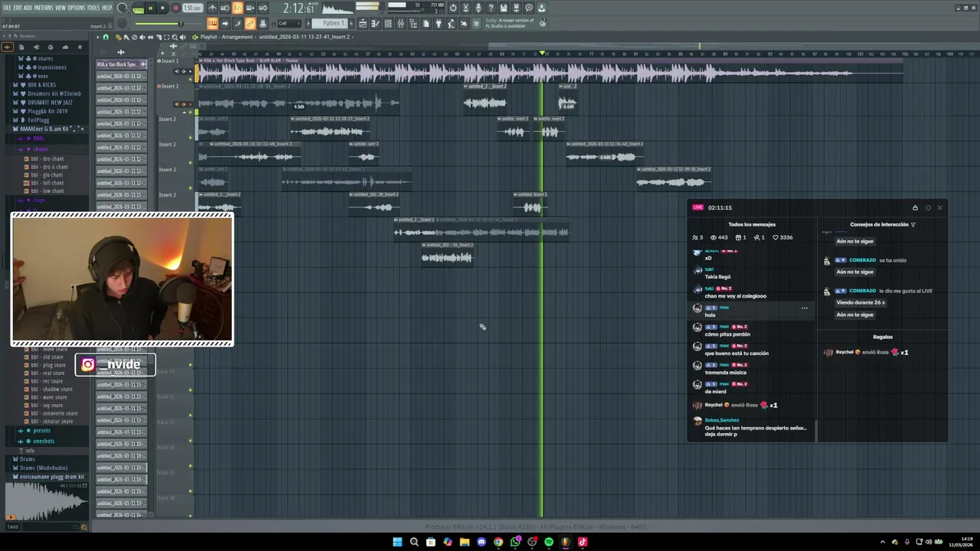Select sample 'bbl - lofi chant'

point(47,183)
